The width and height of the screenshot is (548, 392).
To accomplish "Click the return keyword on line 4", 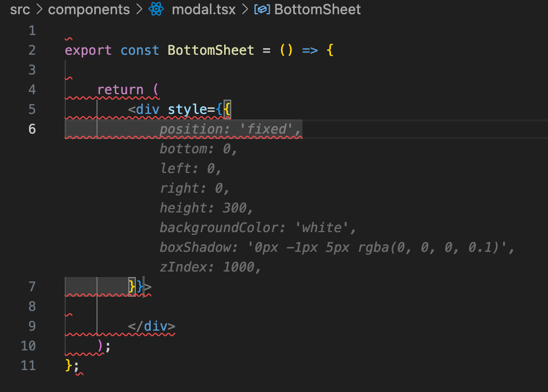I will tap(120, 90).
